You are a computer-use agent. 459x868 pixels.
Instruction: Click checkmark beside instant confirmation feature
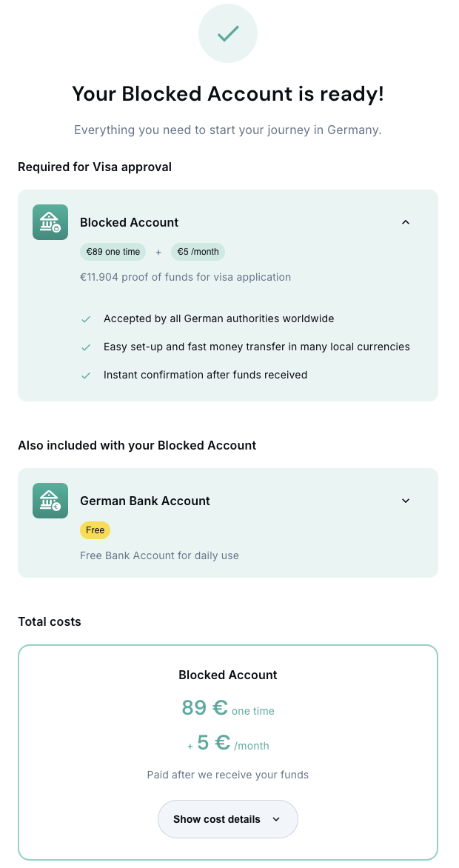[86, 375]
